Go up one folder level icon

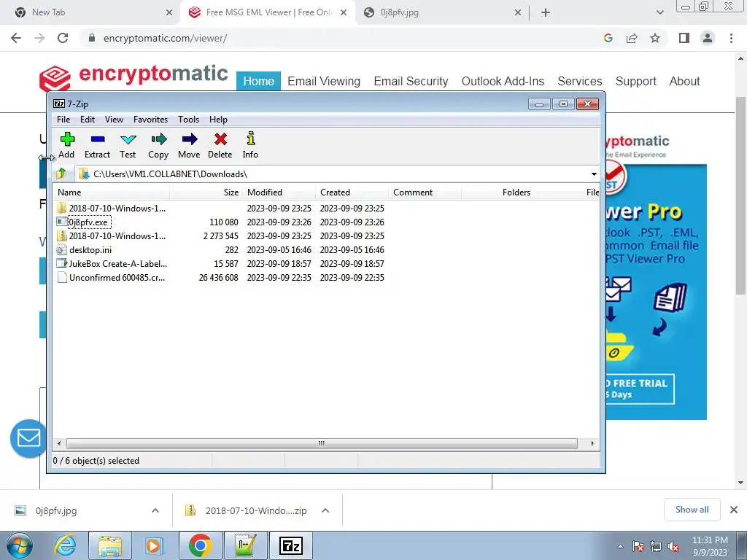(61, 174)
